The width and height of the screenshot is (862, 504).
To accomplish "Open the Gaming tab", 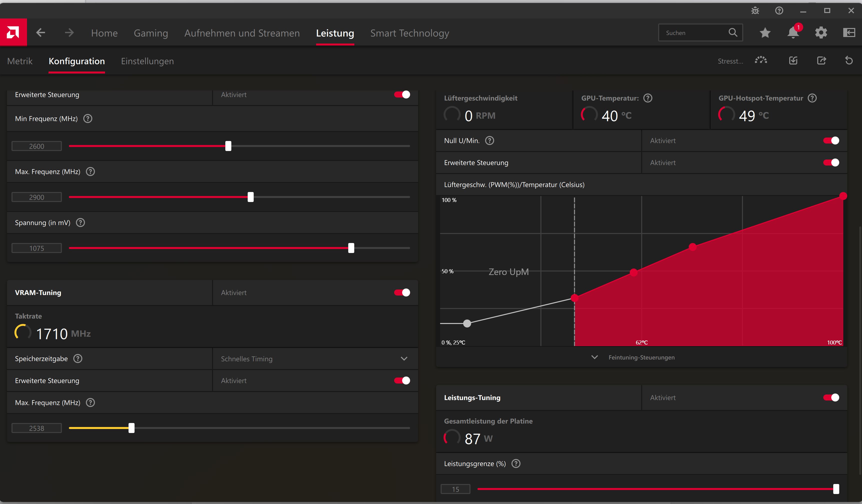I will (x=151, y=33).
